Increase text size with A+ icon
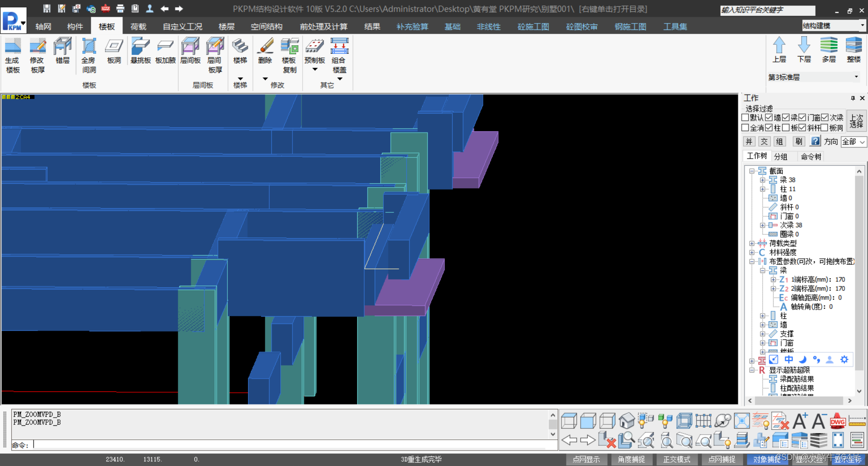 [x=800, y=421]
